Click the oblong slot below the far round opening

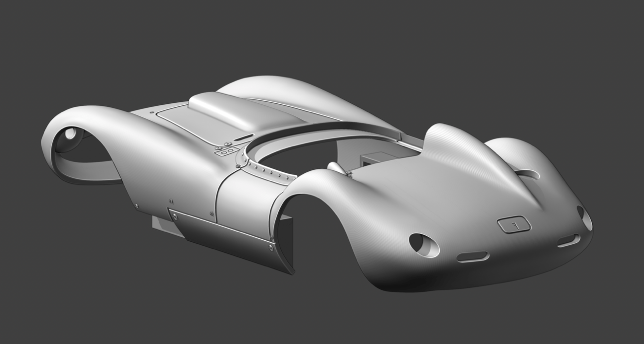[x=569, y=241]
